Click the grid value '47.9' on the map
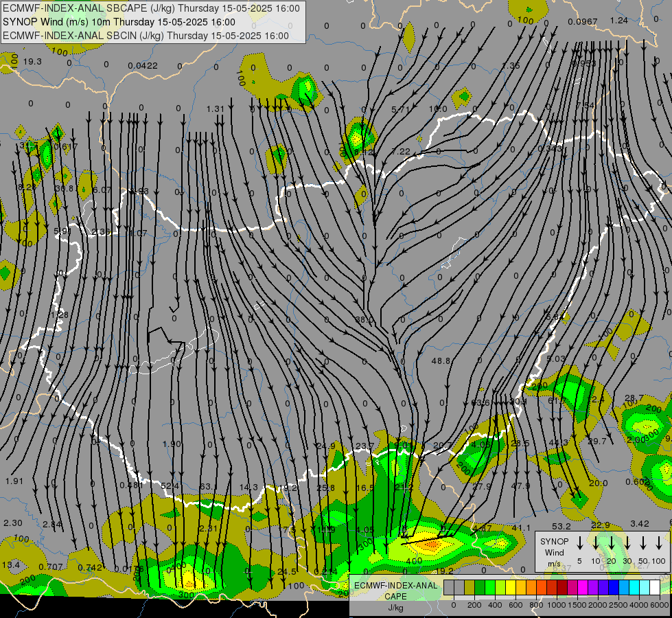Screen dimensions: 672x618 [x=520, y=485]
